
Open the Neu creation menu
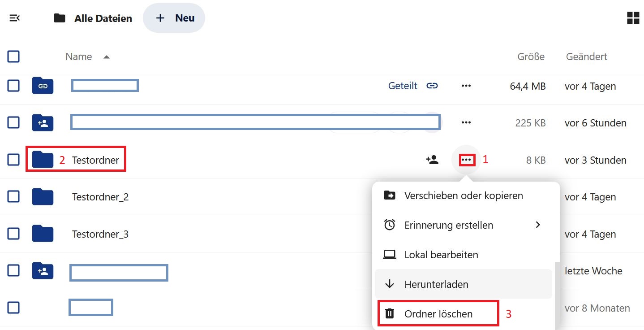pos(174,18)
